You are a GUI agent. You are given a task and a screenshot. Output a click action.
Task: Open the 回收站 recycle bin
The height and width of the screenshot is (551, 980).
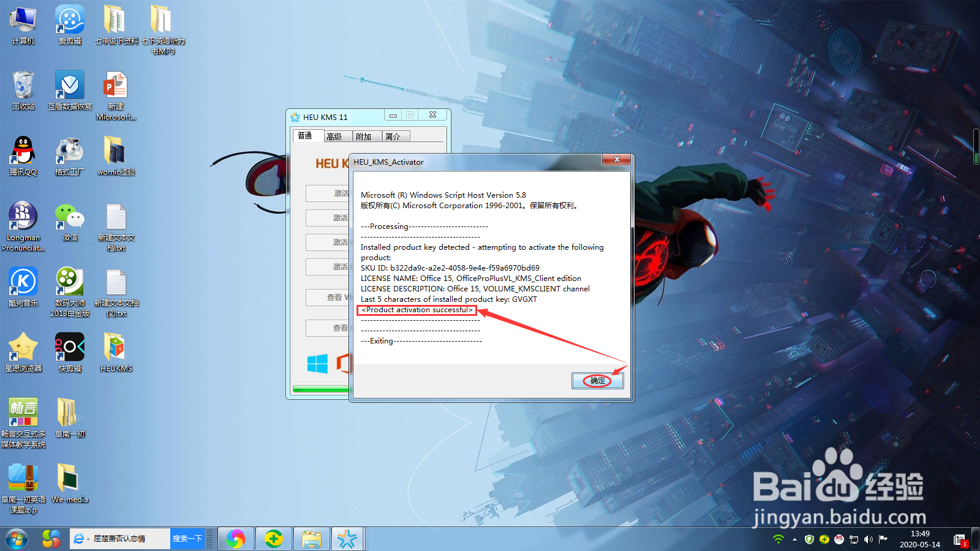pyautogui.click(x=23, y=91)
